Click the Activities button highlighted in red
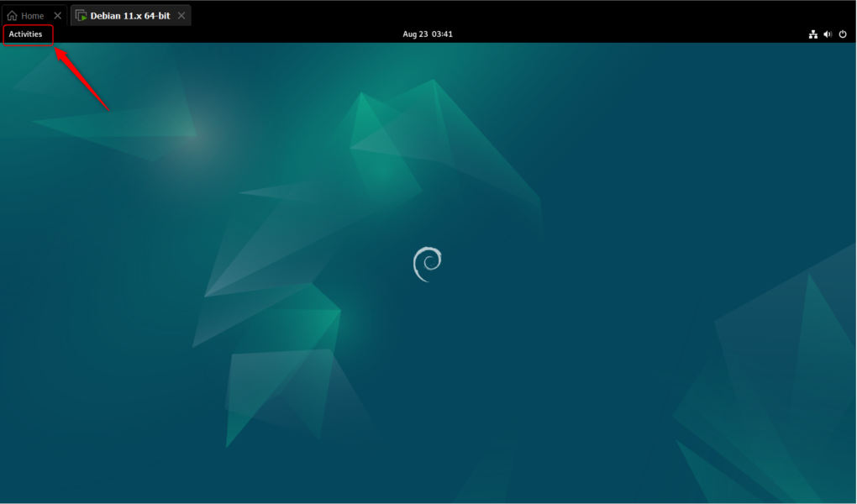Viewport: 857px width, 504px height. pyautogui.click(x=25, y=34)
